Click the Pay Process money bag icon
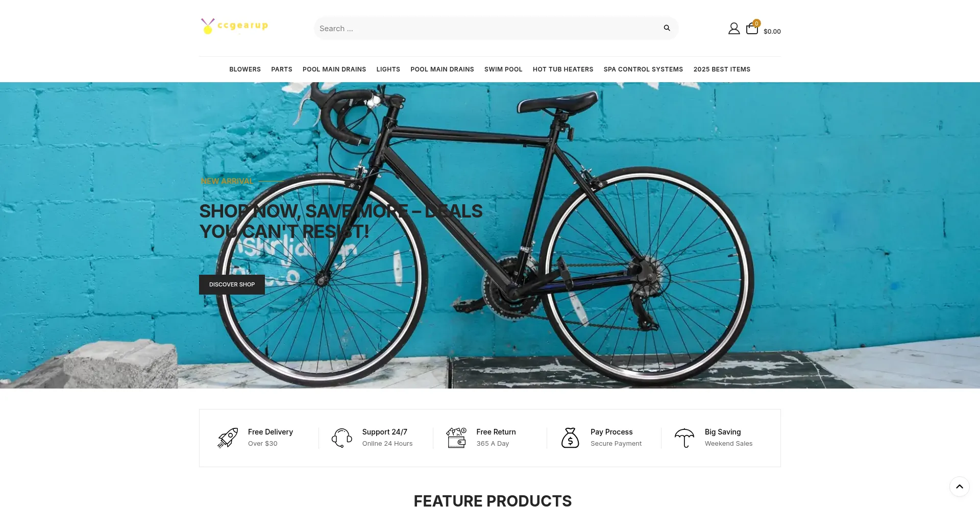 (x=570, y=438)
